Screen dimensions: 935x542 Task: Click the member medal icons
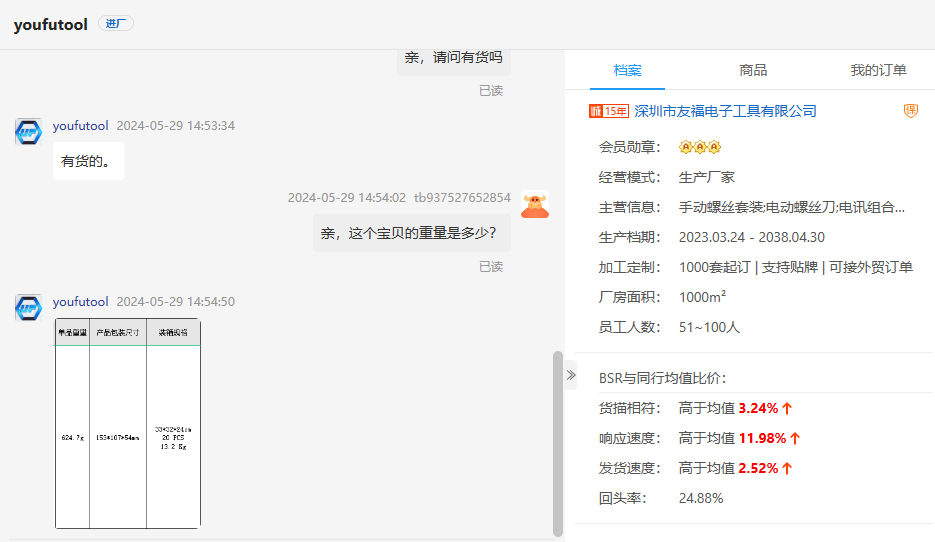(x=699, y=147)
